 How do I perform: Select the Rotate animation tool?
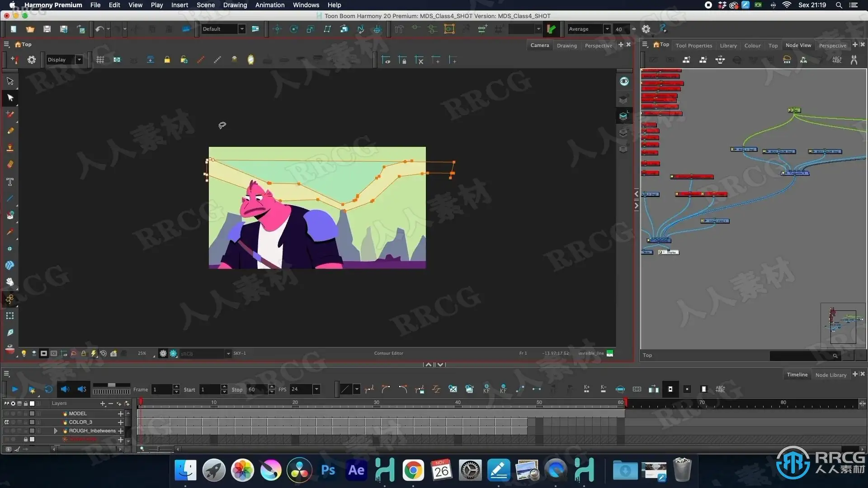pyautogui.click(x=294, y=29)
